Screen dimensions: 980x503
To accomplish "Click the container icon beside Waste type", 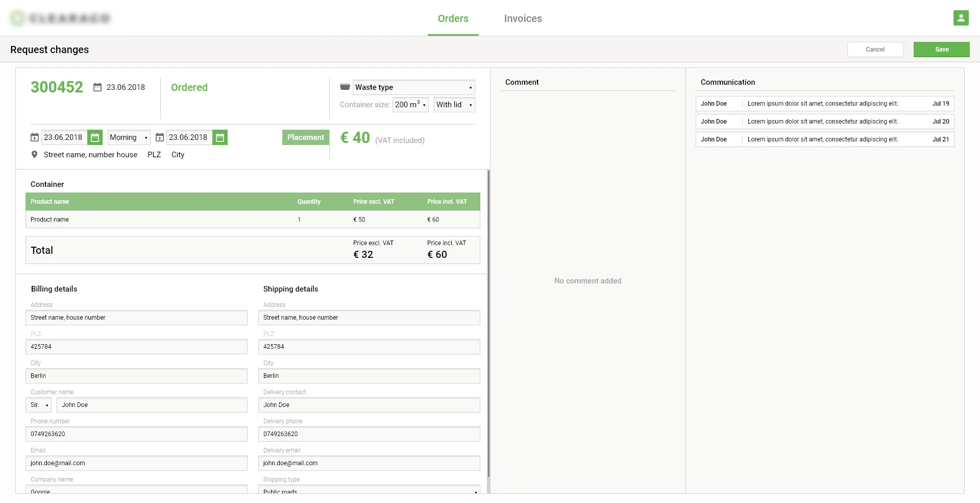I will pyautogui.click(x=345, y=87).
